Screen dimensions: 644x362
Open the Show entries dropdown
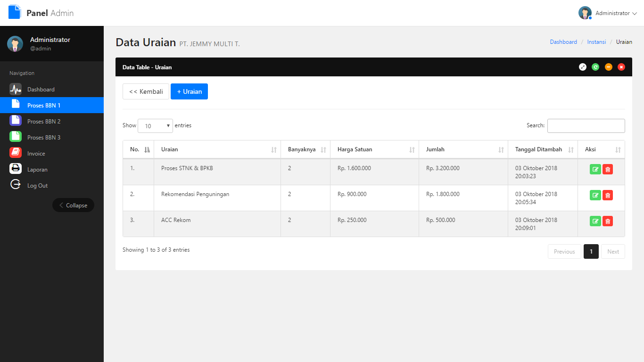click(x=155, y=126)
